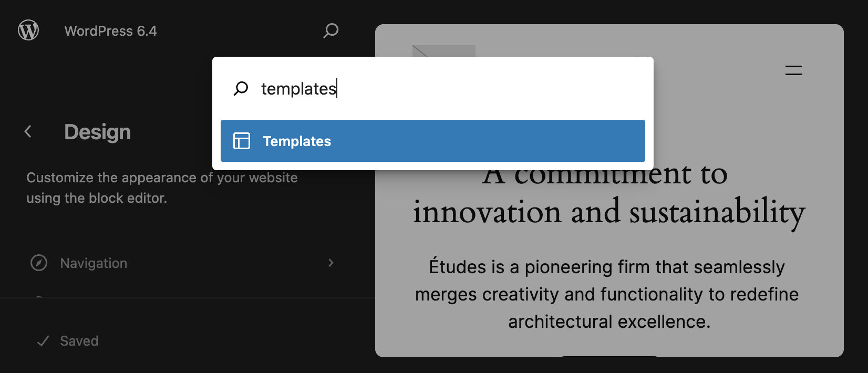
Task: Expand Navigation with its right-pointing chevron
Action: [331, 263]
